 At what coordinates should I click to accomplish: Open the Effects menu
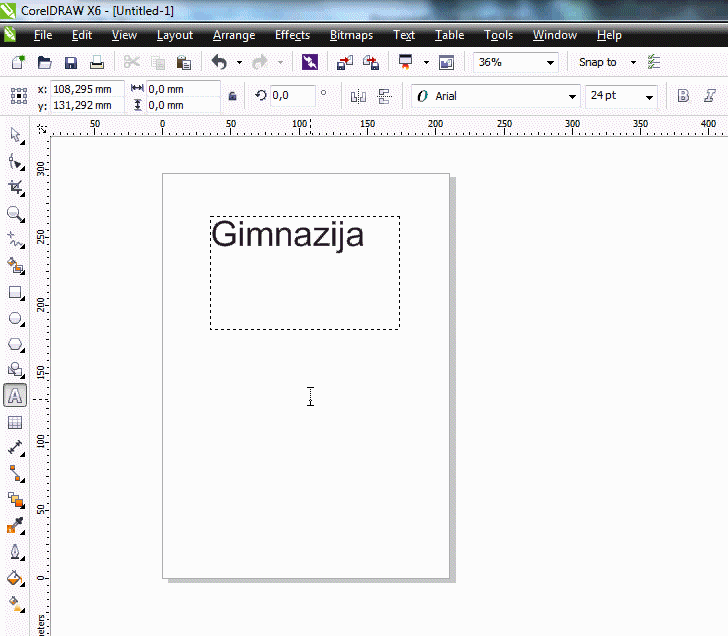[x=292, y=35]
